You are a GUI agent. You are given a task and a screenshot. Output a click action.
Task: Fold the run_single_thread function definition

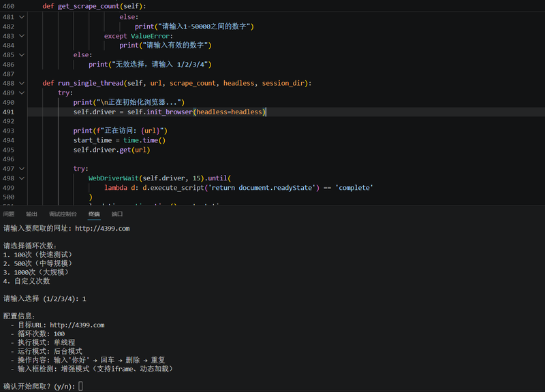[x=22, y=83]
